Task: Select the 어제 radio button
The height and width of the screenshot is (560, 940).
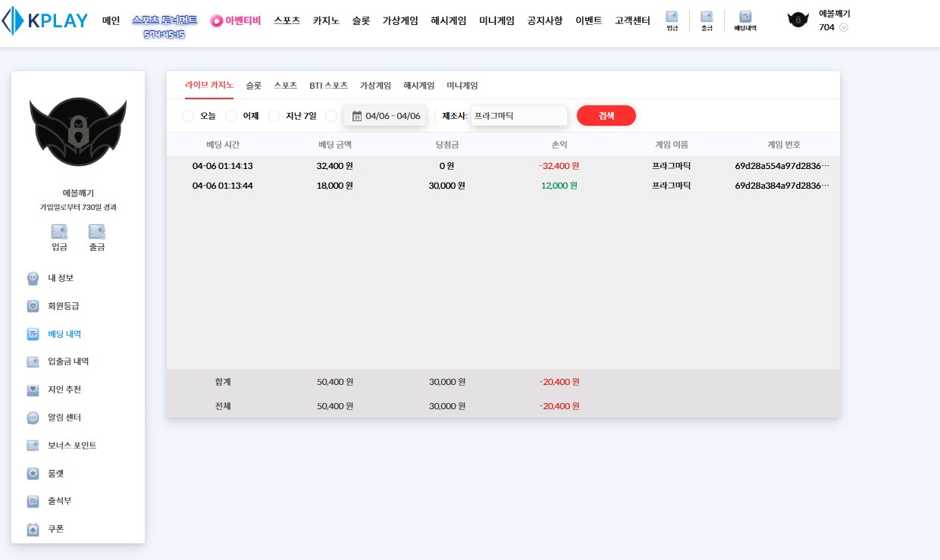Action: (x=231, y=116)
